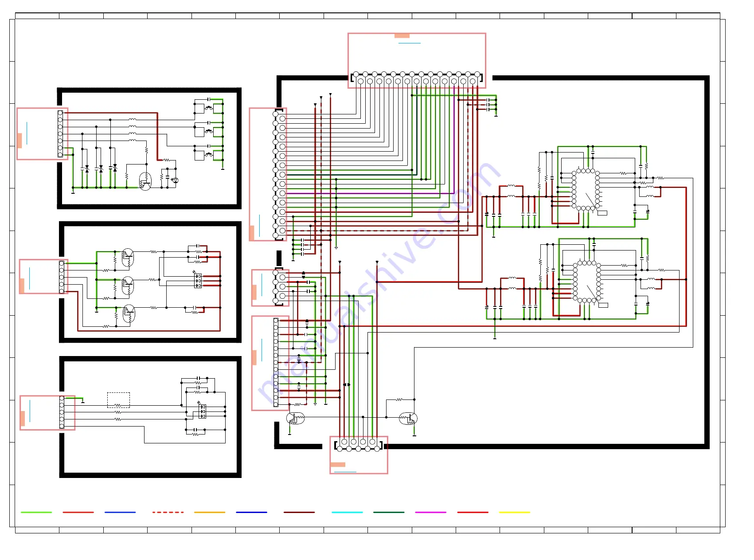Click the transistor at bottom center of main board
The image size is (754, 560).
pyautogui.click(x=408, y=418)
